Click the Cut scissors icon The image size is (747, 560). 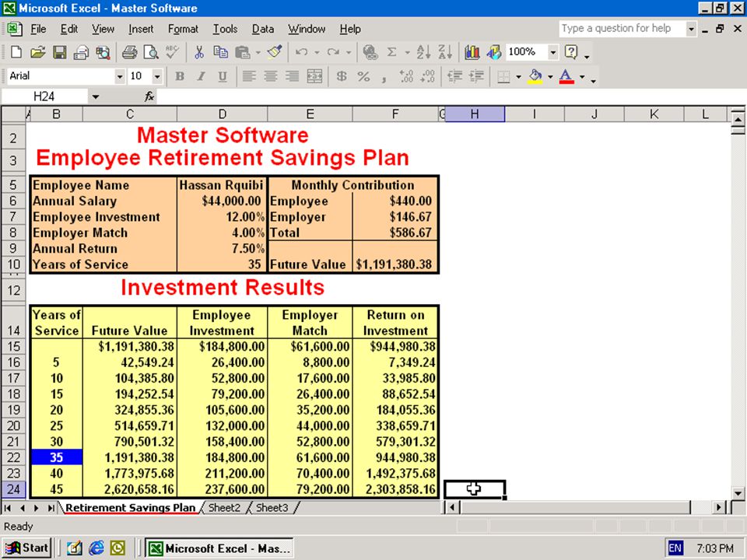199,52
